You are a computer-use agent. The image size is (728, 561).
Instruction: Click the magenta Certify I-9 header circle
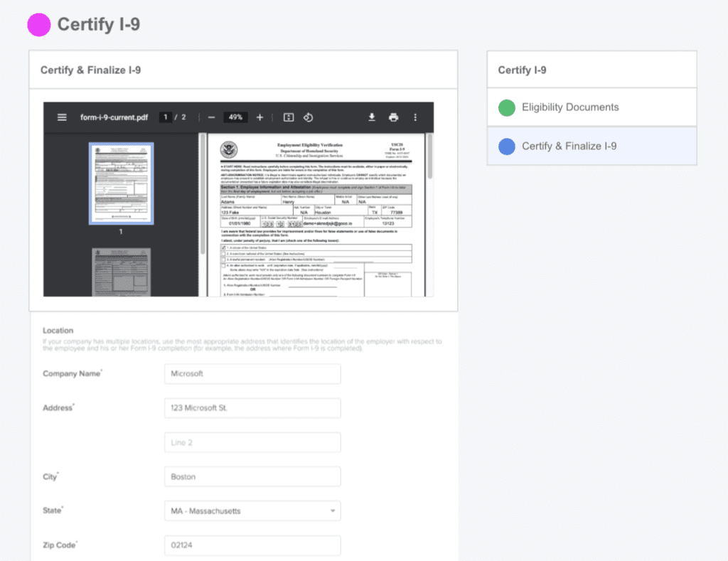point(39,25)
